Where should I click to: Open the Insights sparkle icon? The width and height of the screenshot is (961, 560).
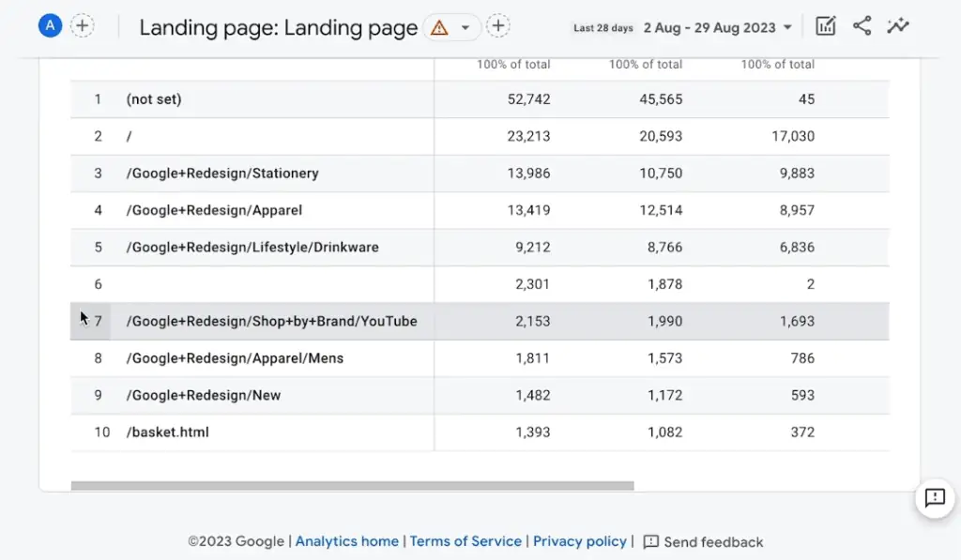pyautogui.click(x=897, y=26)
